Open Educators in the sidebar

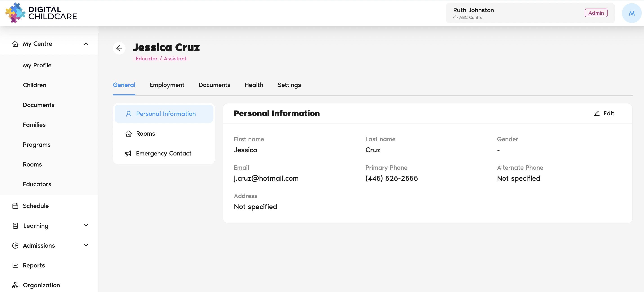tap(37, 184)
